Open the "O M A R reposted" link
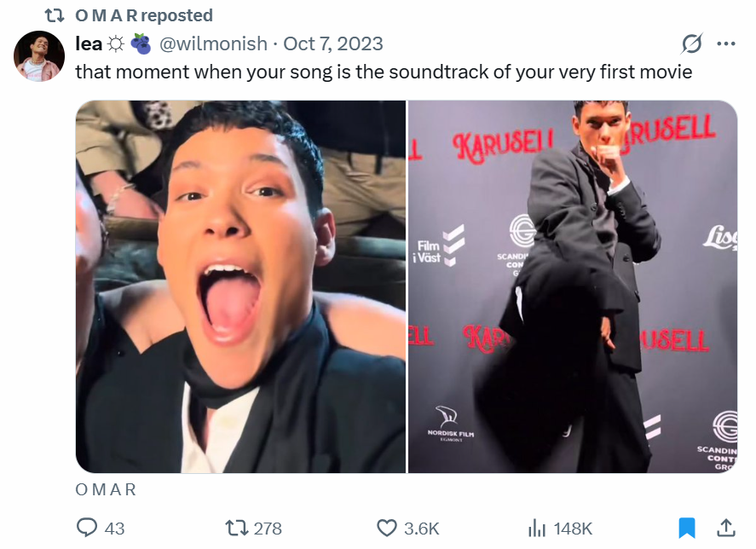 (143, 15)
